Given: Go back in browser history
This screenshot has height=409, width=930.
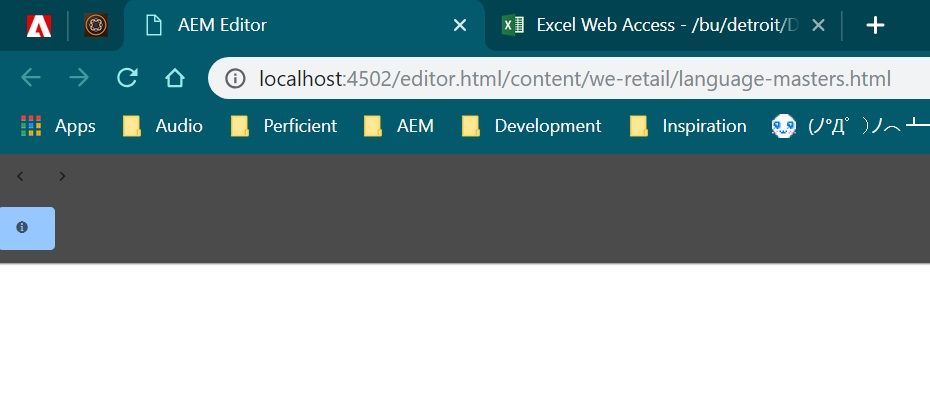Looking at the screenshot, I should point(31,78).
